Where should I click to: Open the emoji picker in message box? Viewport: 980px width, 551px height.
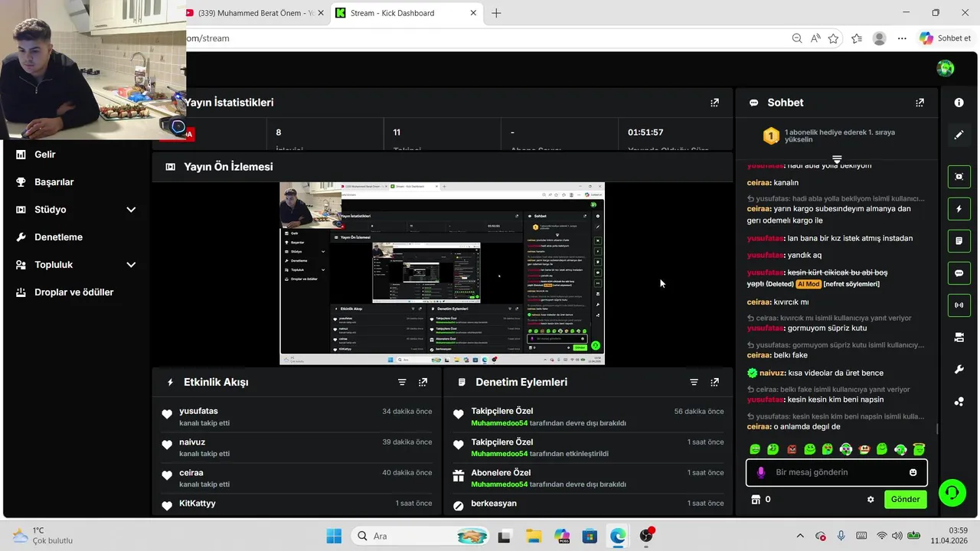point(913,472)
